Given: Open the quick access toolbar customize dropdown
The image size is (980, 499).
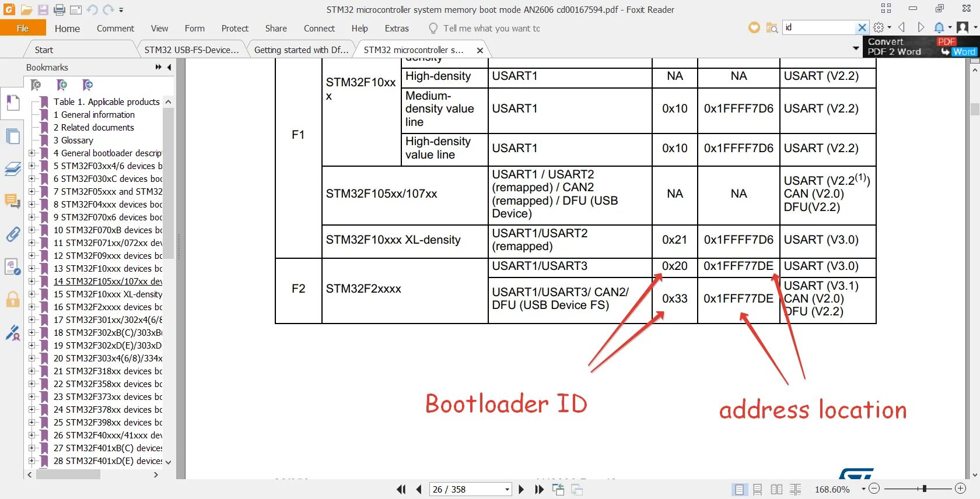Looking at the screenshot, I should tap(121, 10).
